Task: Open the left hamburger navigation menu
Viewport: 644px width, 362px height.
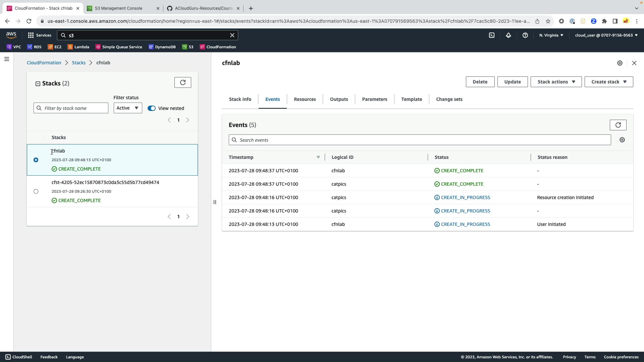Action: point(7,59)
